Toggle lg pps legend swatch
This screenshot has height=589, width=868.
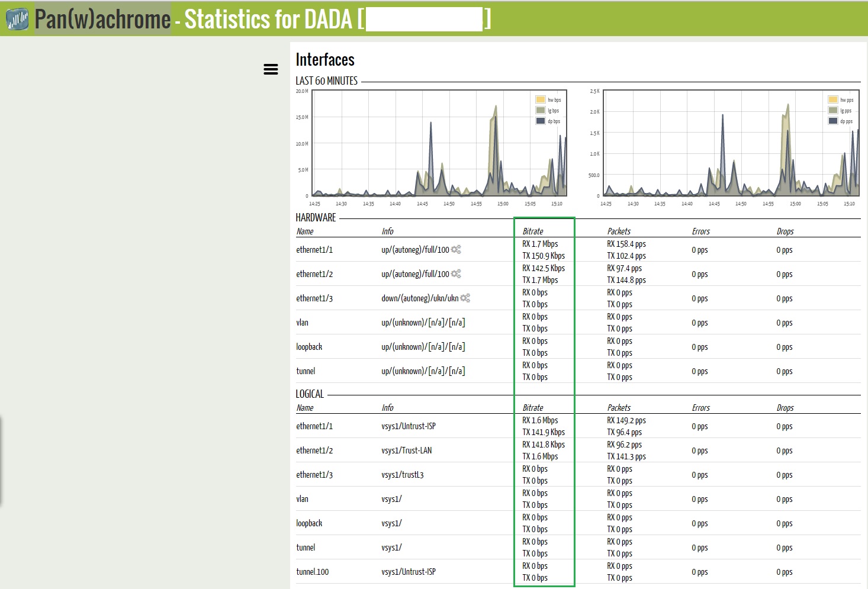(833, 110)
